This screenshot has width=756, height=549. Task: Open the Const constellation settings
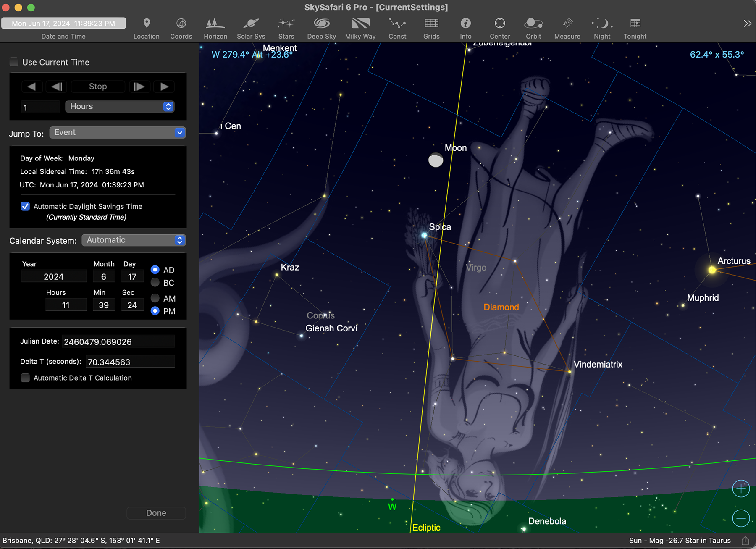(397, 29)
